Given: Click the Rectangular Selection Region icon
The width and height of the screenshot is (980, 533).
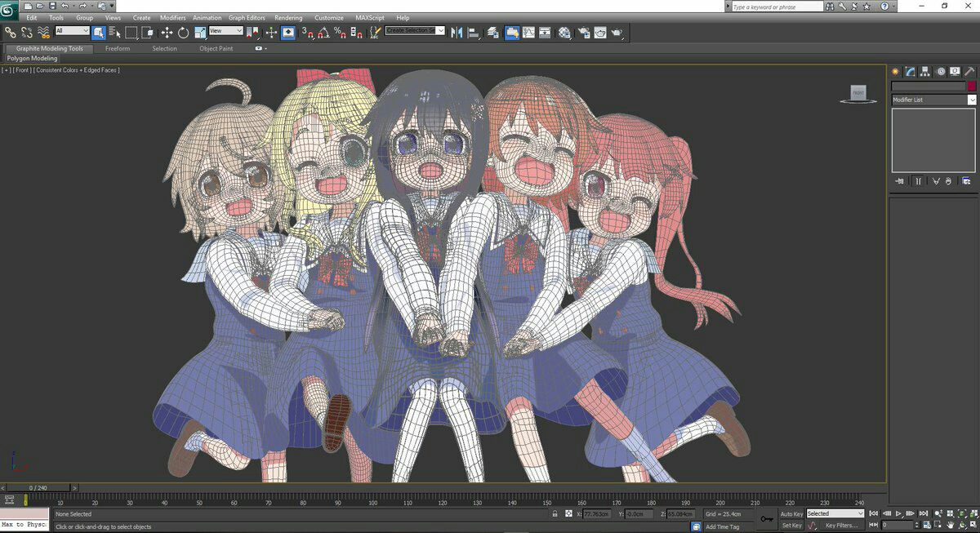Looking at the screenshot, I should click(x=131, y=33).
